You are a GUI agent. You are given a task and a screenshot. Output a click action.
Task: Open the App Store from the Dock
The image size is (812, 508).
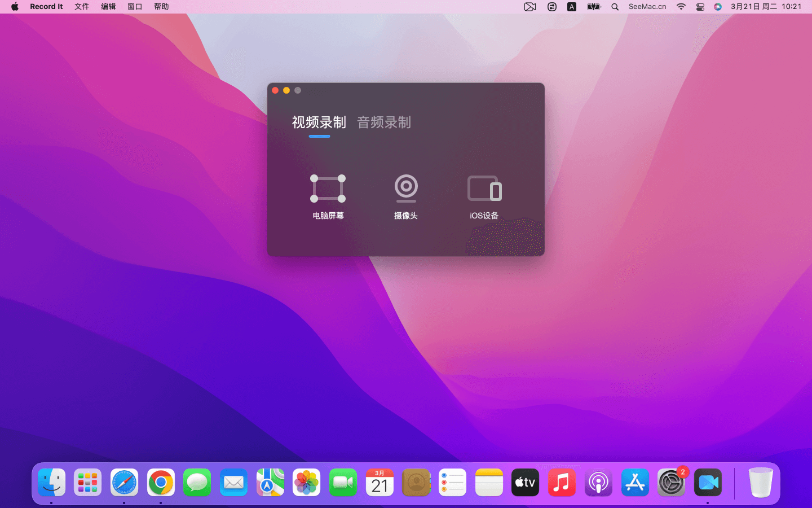point(635,483)
